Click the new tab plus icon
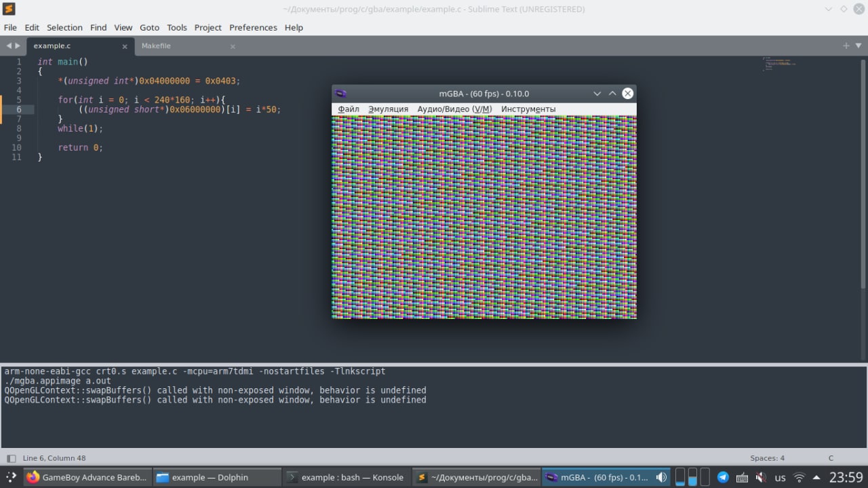Image resolution: width=868 pixels, height=488 pixels. click(846, 45)
